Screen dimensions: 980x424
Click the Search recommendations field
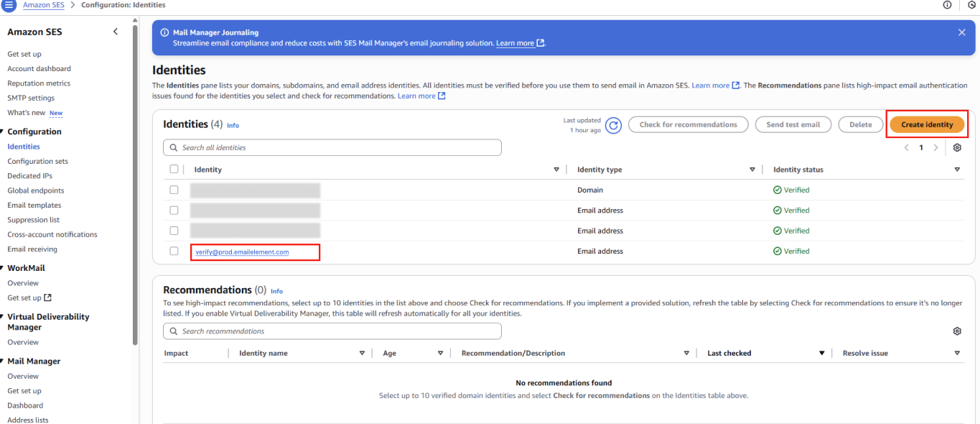point(332,331)
